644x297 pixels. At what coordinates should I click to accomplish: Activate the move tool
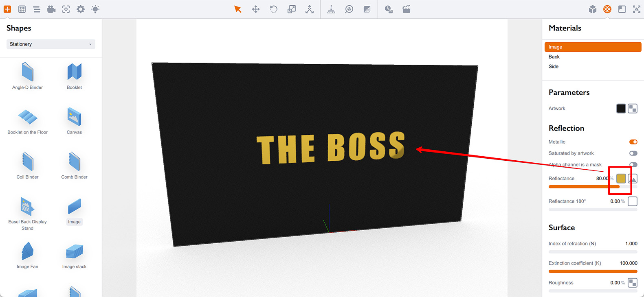pos(256,9)
